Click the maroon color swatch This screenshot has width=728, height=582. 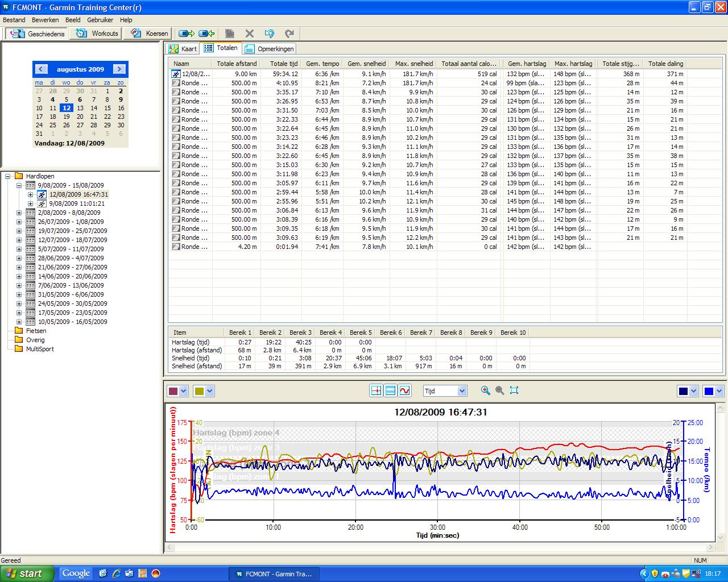[174, 391]
